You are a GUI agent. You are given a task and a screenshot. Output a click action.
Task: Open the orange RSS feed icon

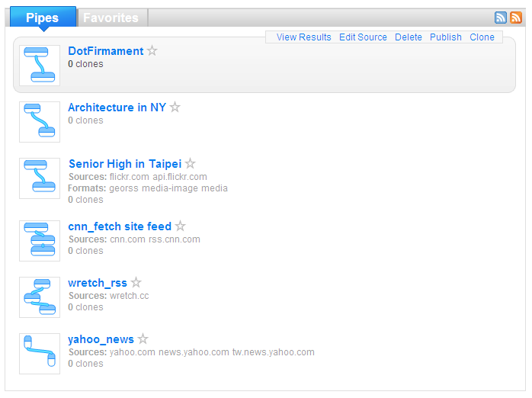[516, 18]
